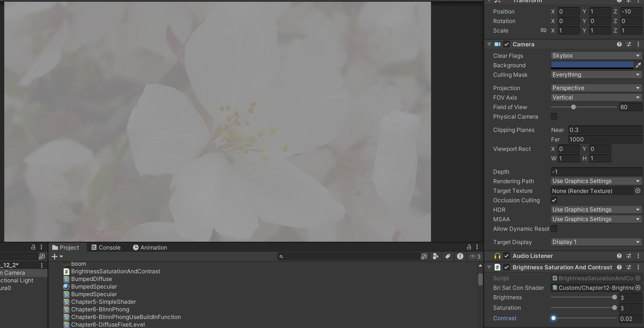
Task: Open Camera component help icon
Action: coord(619,44)
